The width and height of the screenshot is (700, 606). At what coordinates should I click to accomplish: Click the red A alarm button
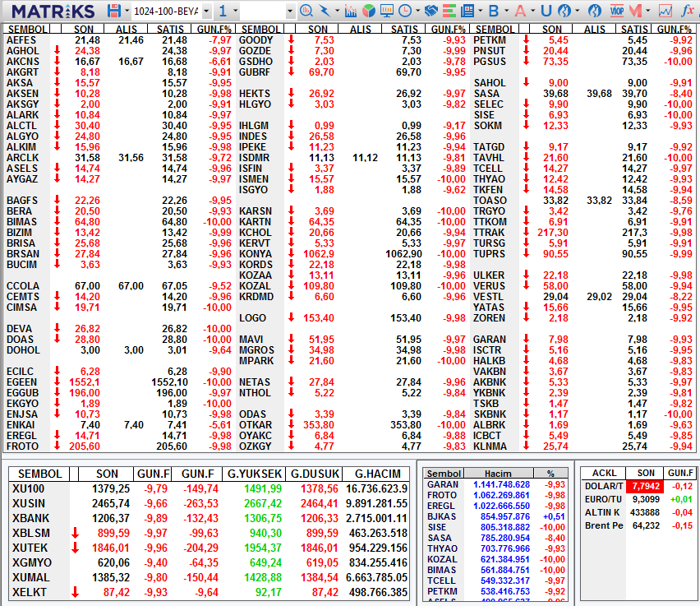click(521, 9)
